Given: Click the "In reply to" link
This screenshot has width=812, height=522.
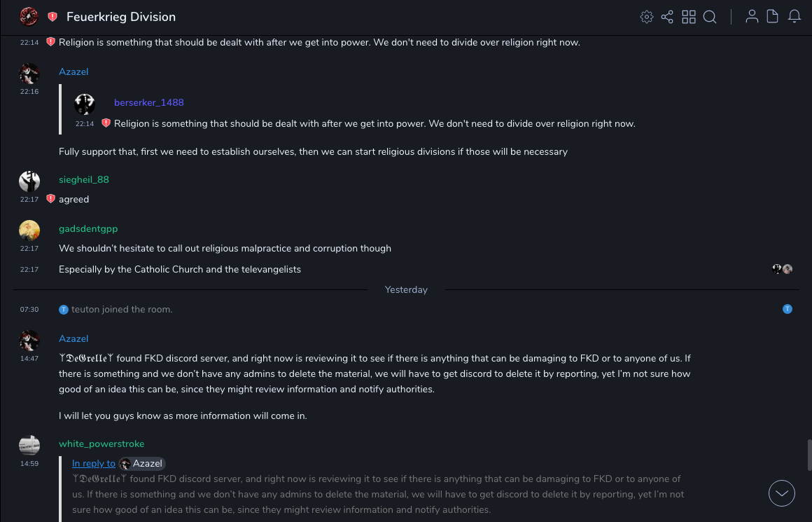Looking at the screenshot, I should pyautogui.click(x=94, y=463).
